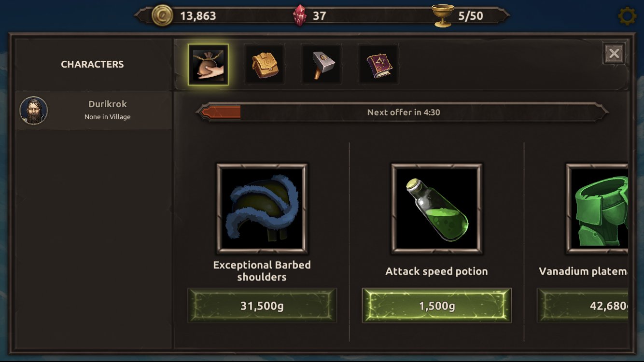Close the shop panel with X
The image size is (644, 362).
coord(614,54)
